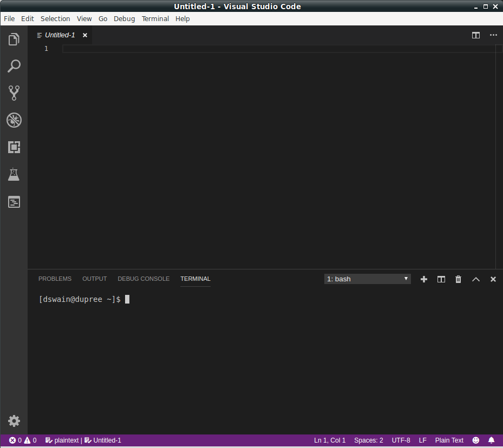Viewport: 503px width, 448px height.
Task: Click into the editor's first line
Action: point(279,49)
